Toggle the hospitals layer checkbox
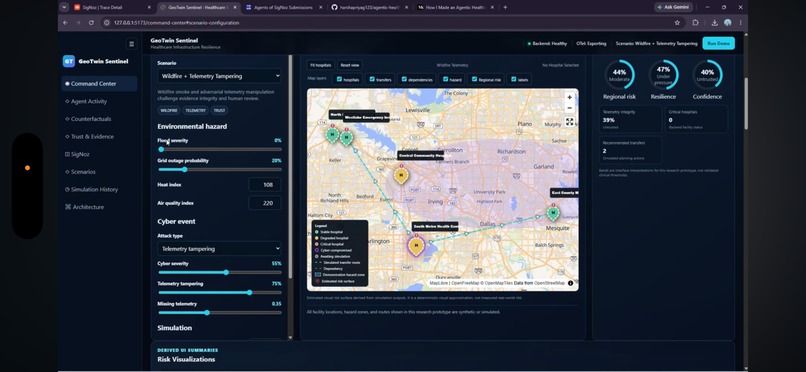806x372 pixels. [x=339, y=80]
